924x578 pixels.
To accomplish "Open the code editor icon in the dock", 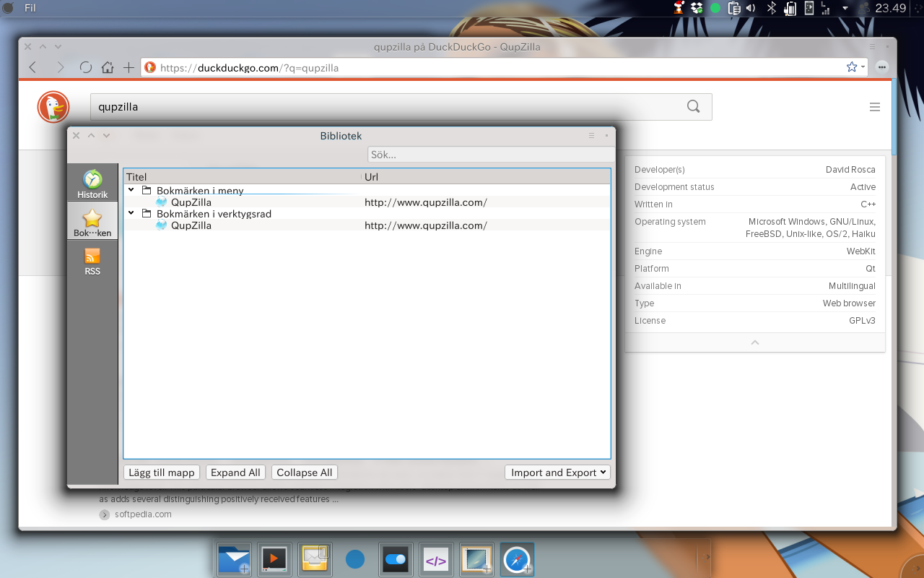I will (x=436, y=559).
